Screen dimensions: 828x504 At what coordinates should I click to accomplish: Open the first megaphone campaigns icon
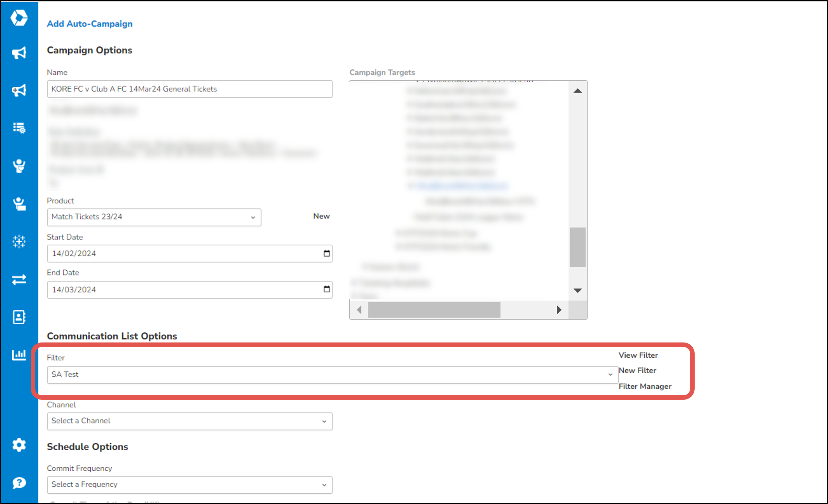click(19, 53)
